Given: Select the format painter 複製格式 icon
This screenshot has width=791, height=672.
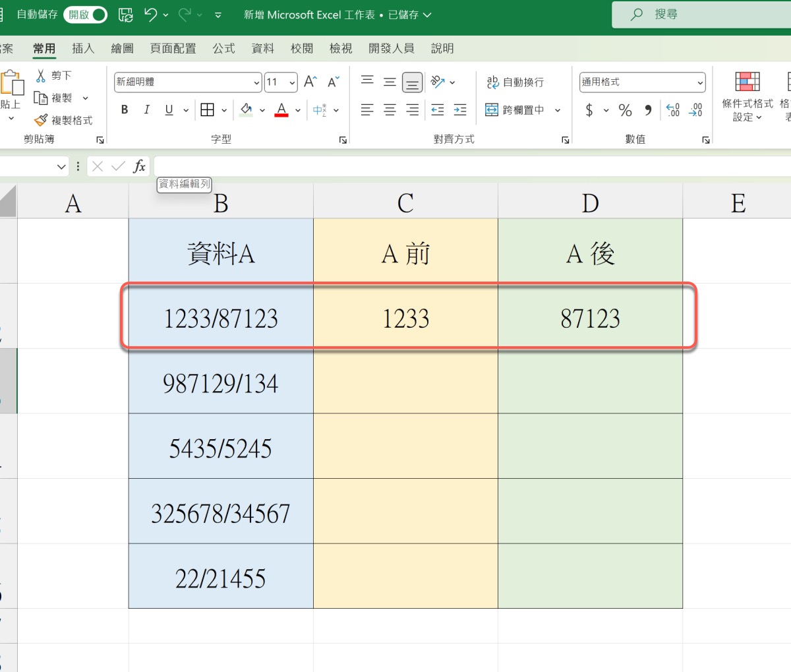Looking at the screenshot, I should [41, 120].
